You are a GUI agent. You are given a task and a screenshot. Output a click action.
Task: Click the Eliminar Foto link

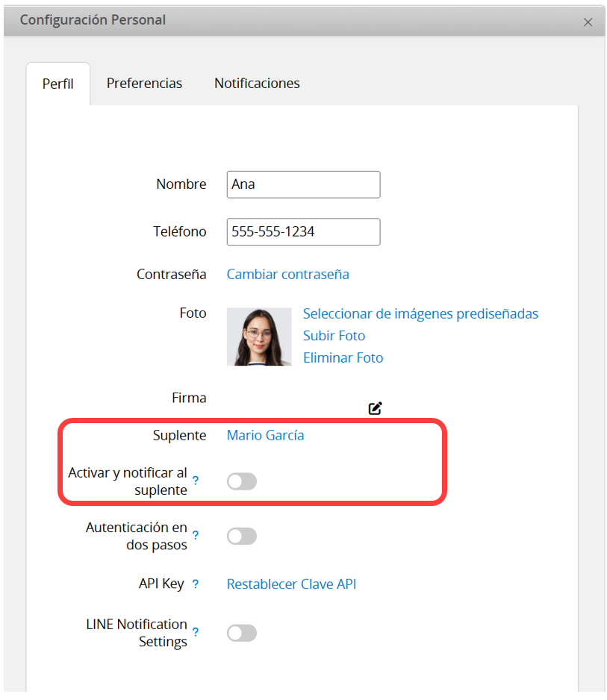pyautogui.click(x=343, y=357)
